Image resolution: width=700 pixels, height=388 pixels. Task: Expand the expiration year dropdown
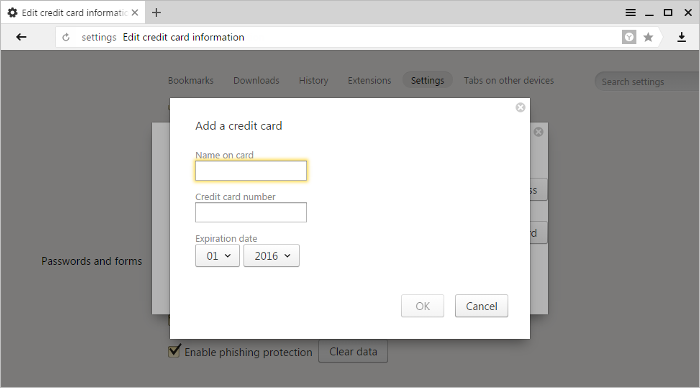pos(271,256)
